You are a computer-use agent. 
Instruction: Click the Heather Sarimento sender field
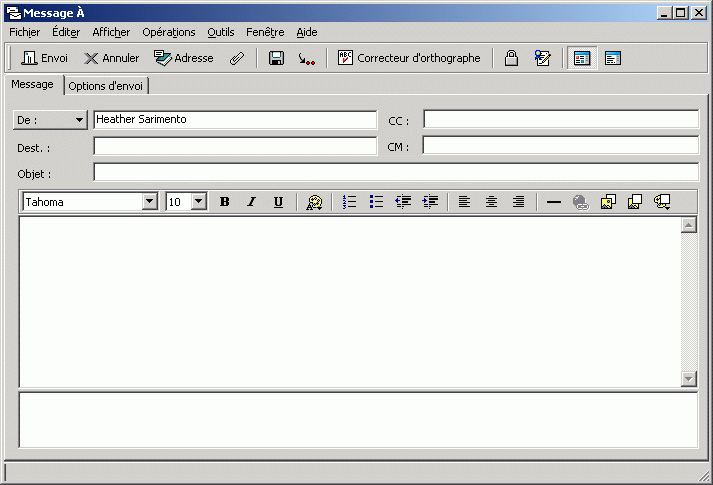pyautogui.click(x=235, y=120)
